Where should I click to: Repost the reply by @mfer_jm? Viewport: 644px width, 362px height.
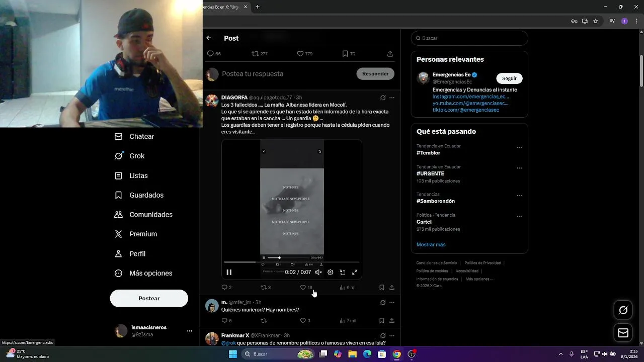tap(264, 321)
